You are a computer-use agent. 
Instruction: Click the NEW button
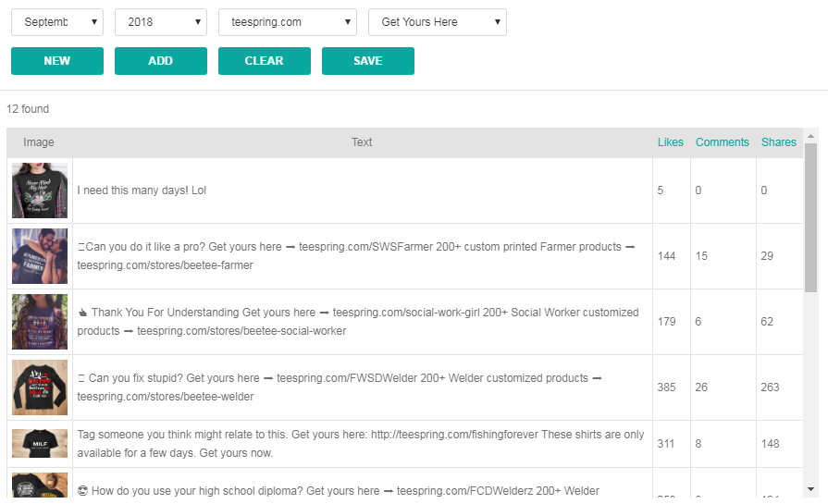[57, 61]
